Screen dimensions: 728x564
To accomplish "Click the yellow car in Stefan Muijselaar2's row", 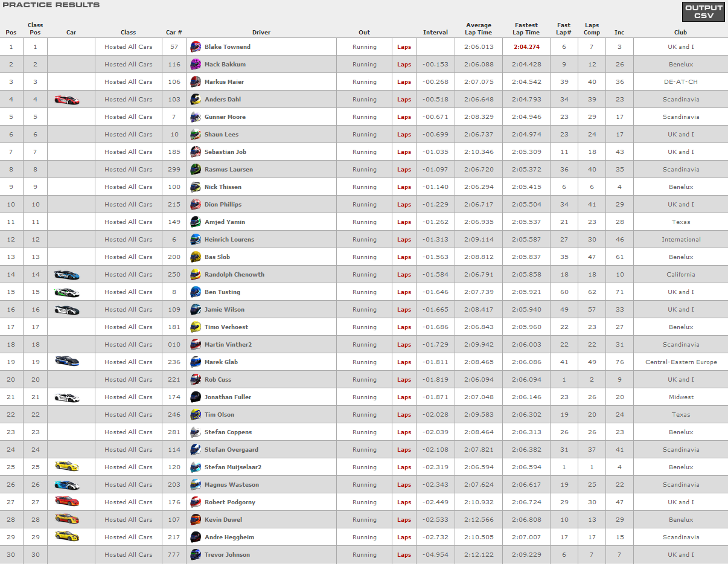I will click(x=66, y=467).
